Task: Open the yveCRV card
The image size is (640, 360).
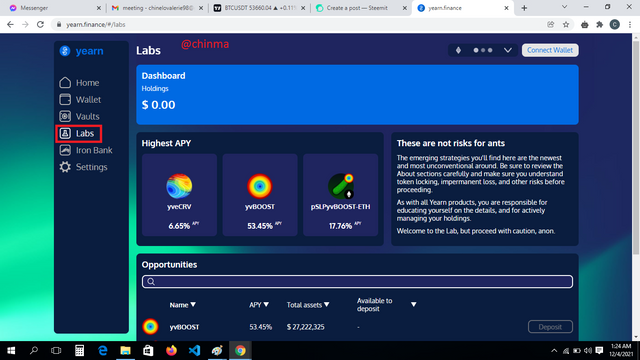Action: coord(179,195)
